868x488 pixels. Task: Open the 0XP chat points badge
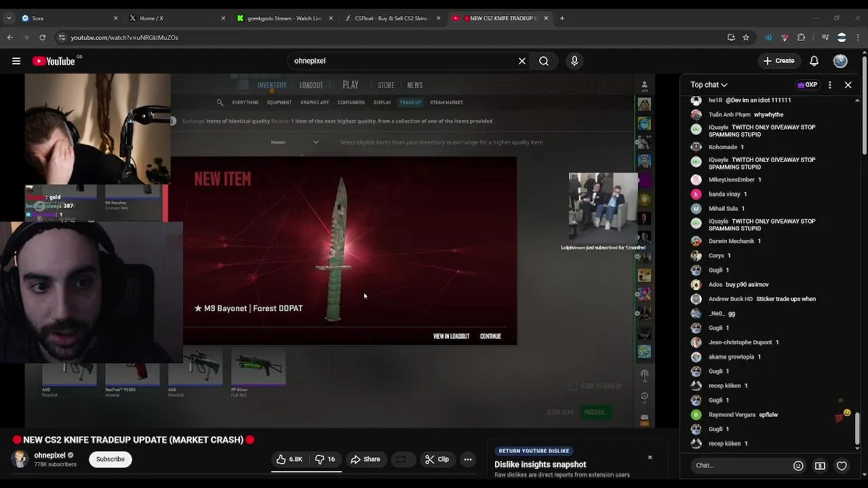pos(807,85)
